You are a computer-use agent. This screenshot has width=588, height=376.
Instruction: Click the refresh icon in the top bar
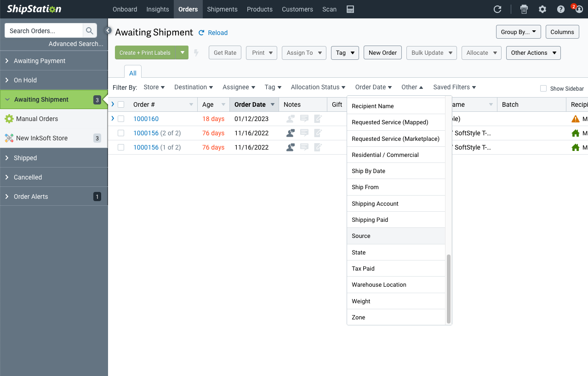[x=497, y=9]
